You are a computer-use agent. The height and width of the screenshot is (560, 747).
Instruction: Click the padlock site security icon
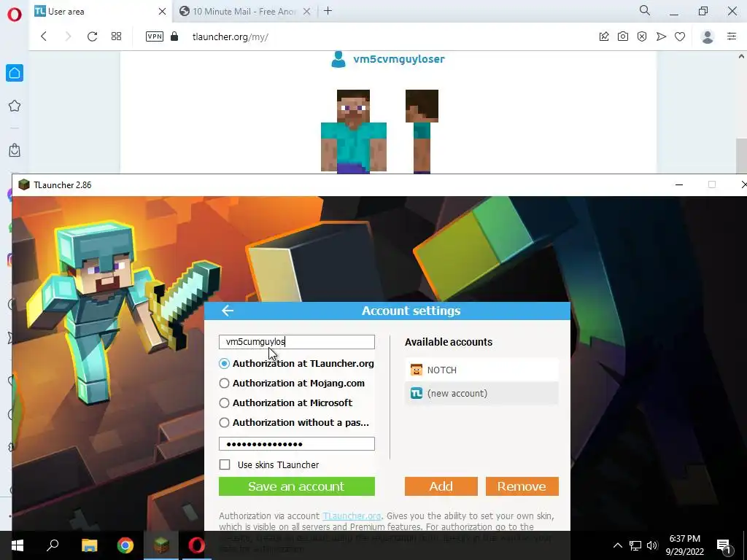pos(174,36)
